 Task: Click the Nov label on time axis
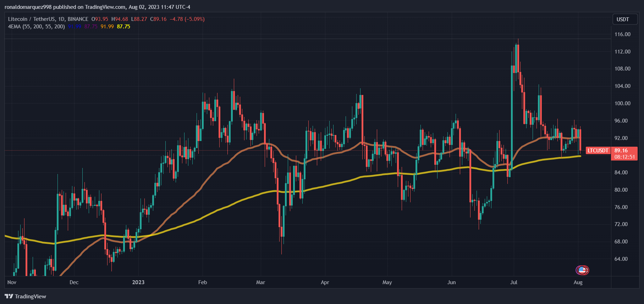click(12, 282)
